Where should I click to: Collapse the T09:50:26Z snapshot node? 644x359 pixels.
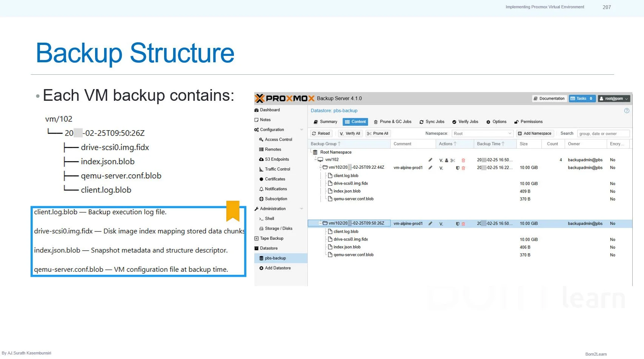321,223
